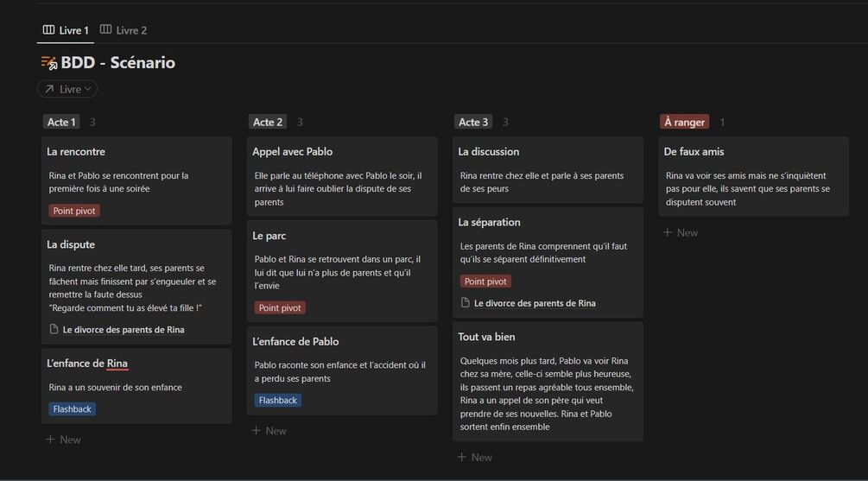
Task: Click the plus icon under Acte 1 column
Action: [x=49, y=440]
